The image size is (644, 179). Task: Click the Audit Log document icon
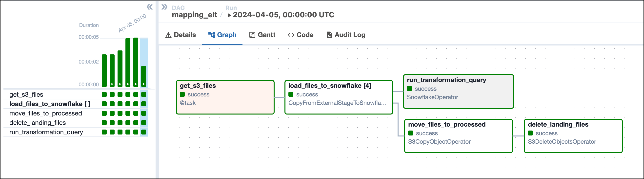329,35
